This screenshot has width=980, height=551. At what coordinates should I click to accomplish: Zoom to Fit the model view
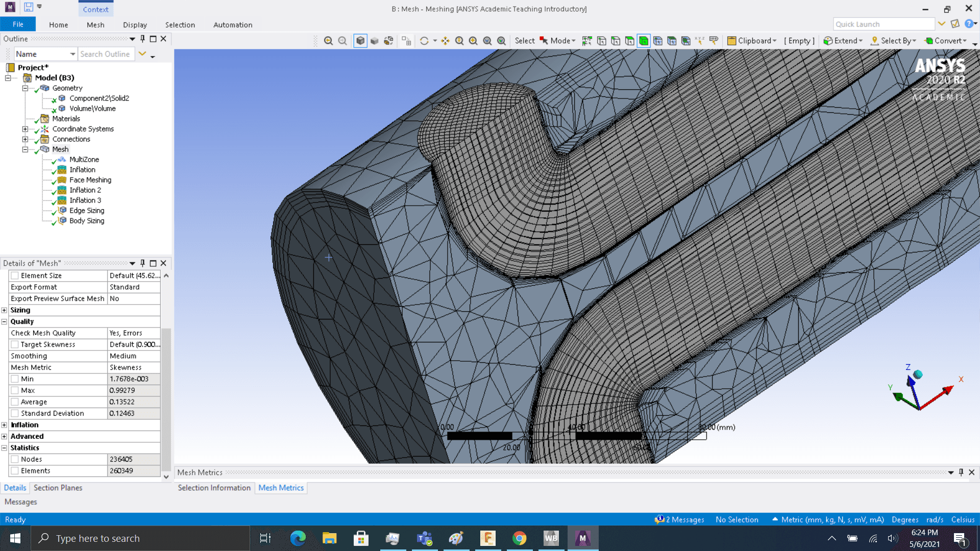[x=488, y=41]
